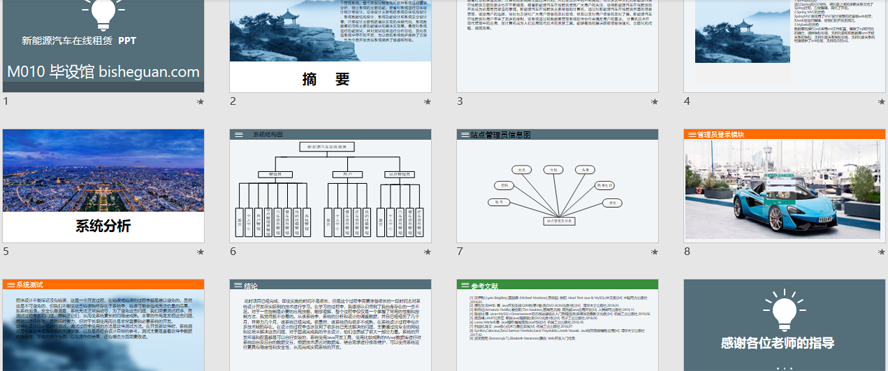
Task: Select slide 4 thumbnail with pavilion picture
Action: point(785,46)
